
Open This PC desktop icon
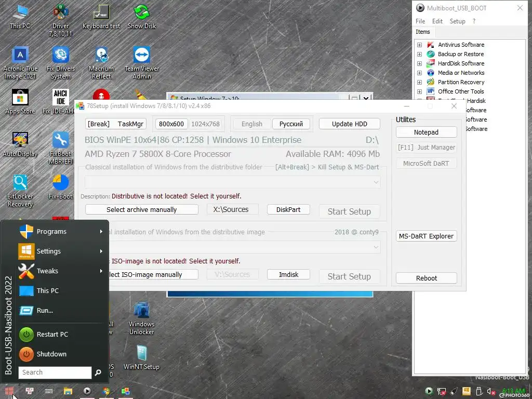[x=20, y=16]
